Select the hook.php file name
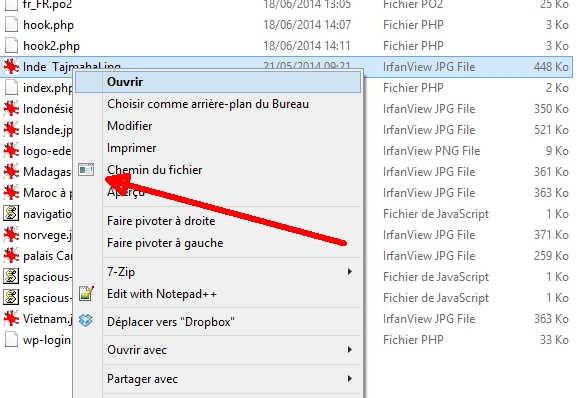 (48, 25)
